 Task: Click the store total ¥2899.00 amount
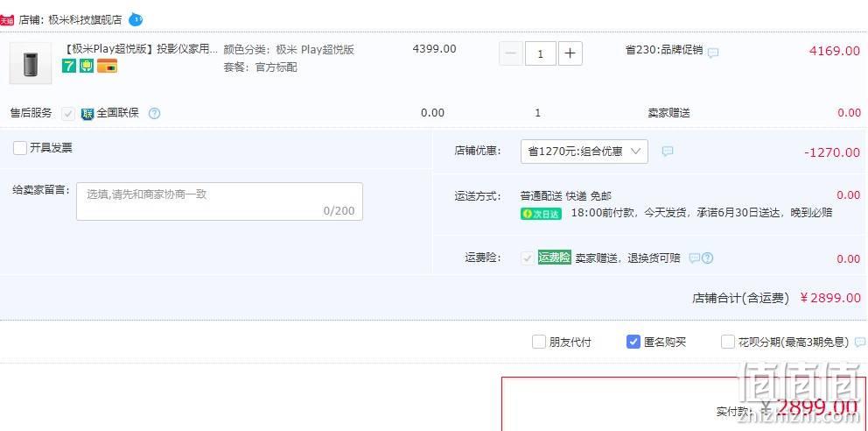tap(830, 298)
